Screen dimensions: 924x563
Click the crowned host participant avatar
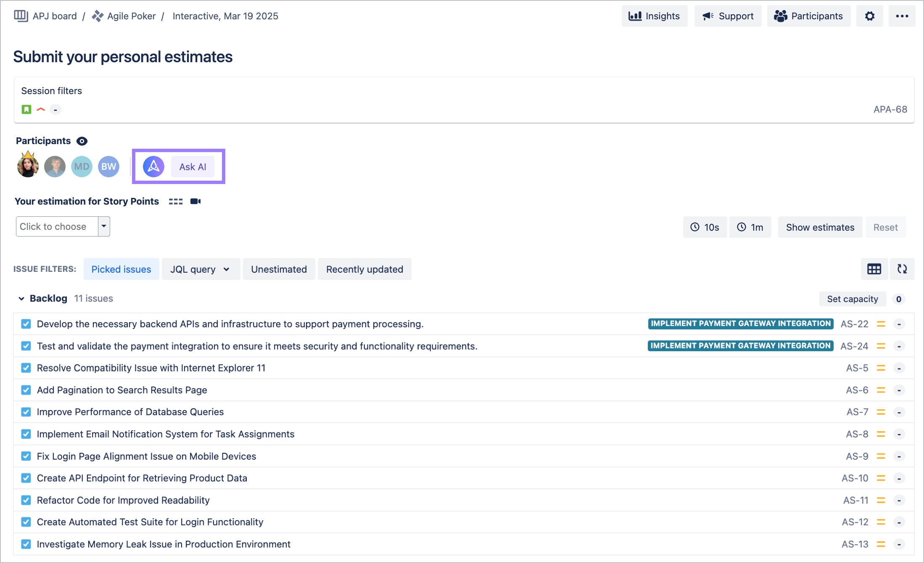click(x=28, y=165)
